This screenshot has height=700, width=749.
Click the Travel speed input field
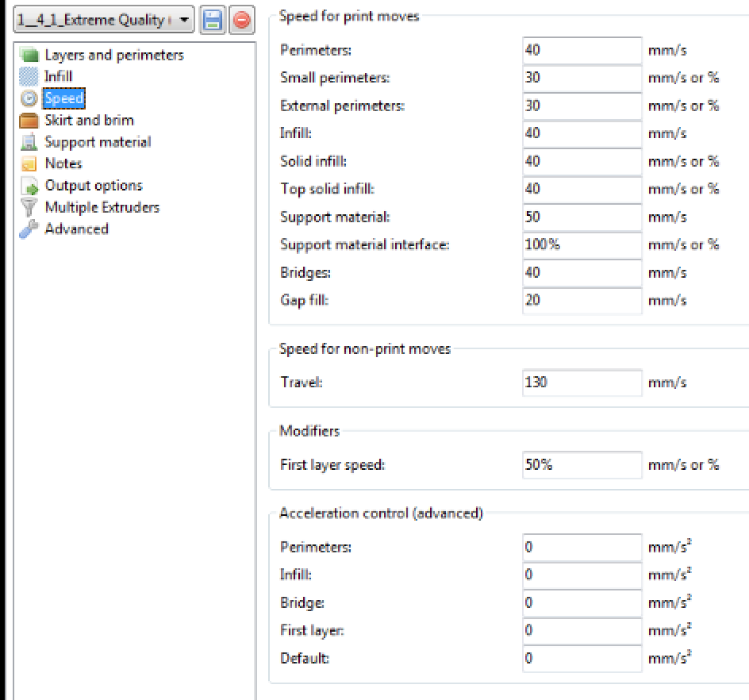click(582, 383)
